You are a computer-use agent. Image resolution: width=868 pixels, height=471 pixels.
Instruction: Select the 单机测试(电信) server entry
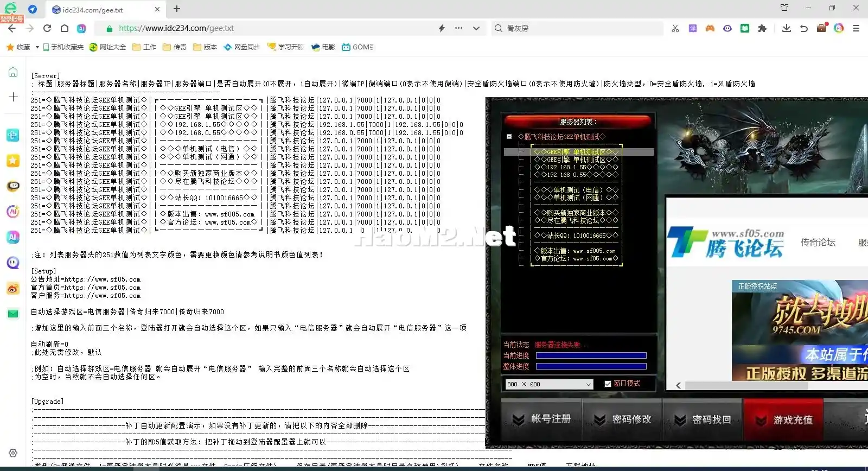576,190
